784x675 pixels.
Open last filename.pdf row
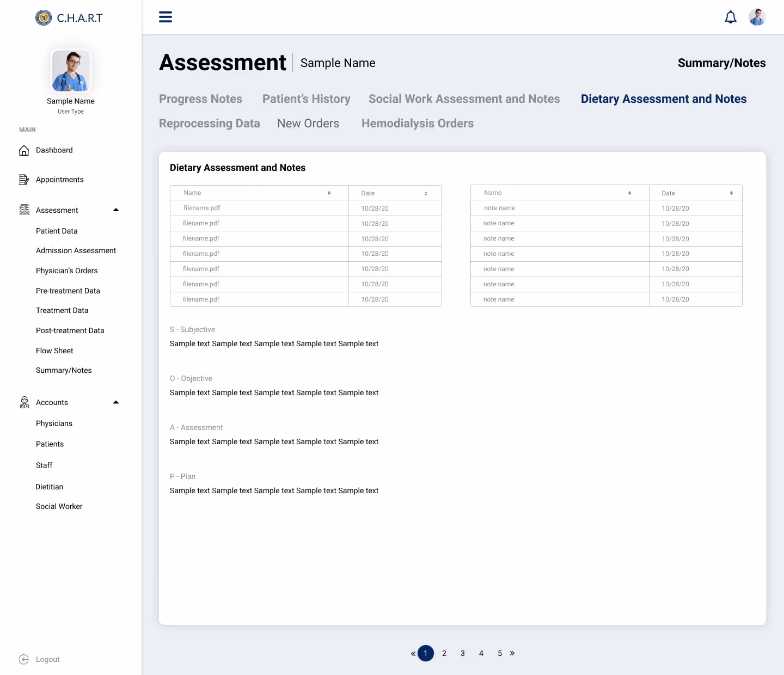[306, 299]
